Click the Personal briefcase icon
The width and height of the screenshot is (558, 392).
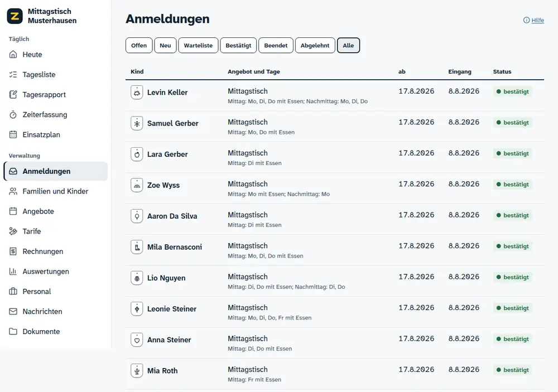tap(13, 291)
